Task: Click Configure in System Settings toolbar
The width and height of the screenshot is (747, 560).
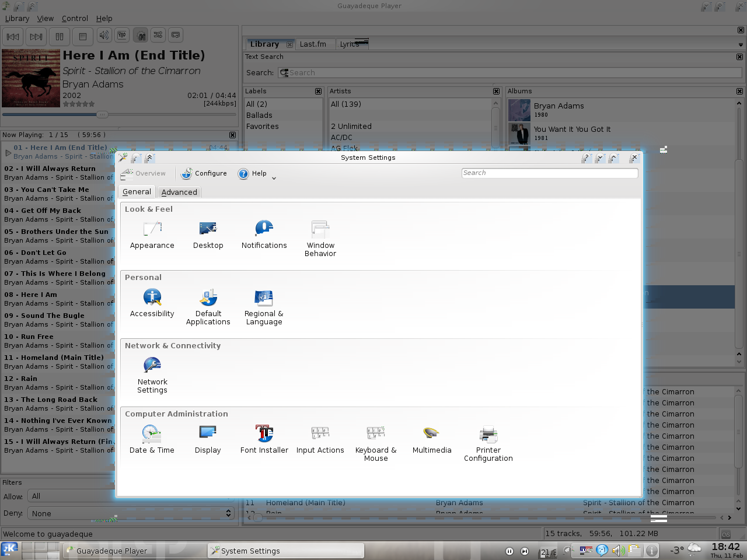Action: (x=204, y=173)
